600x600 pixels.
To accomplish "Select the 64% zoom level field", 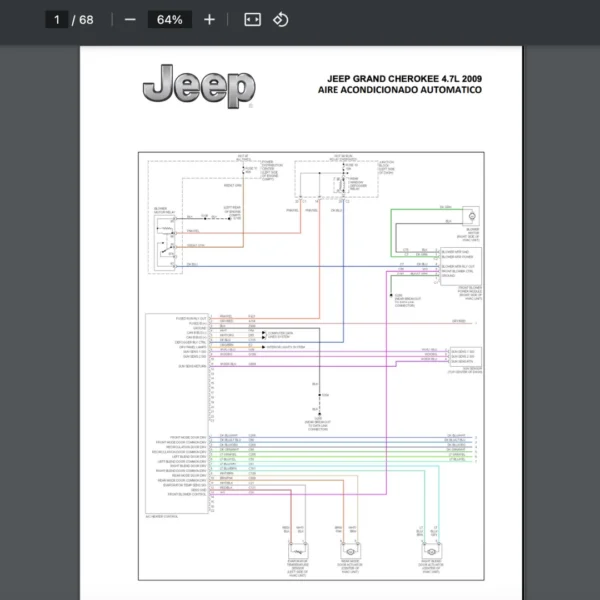I will point(169,20).
